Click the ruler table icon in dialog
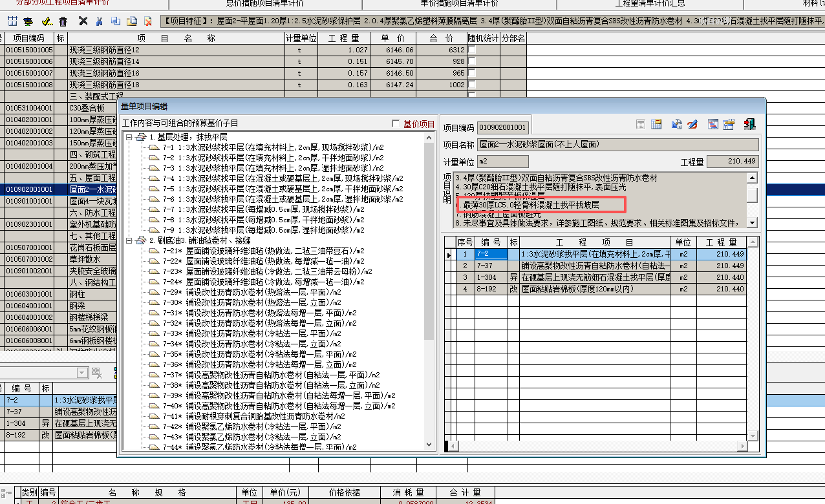This screenshot has height=504, width=825. 729,124
